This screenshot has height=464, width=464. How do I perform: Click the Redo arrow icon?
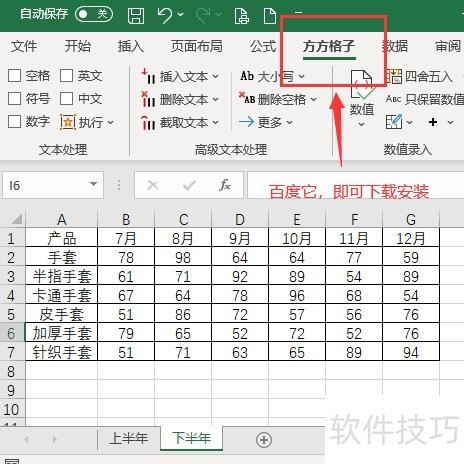coord(203,15)
